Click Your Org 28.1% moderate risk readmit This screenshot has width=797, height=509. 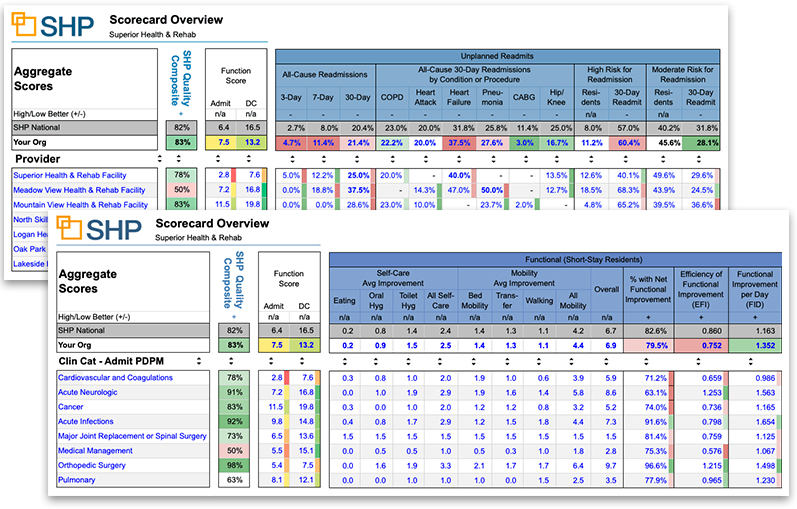pos(701,143)
